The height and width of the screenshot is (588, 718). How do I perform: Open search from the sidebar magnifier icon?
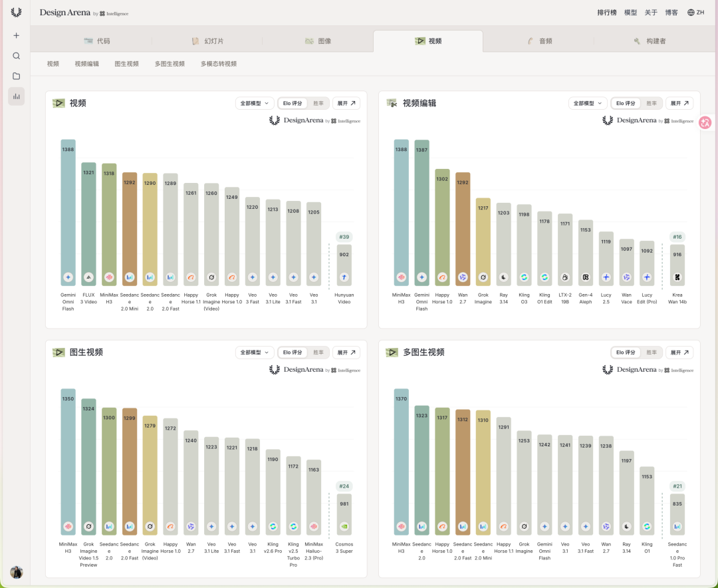click(16, 56)
